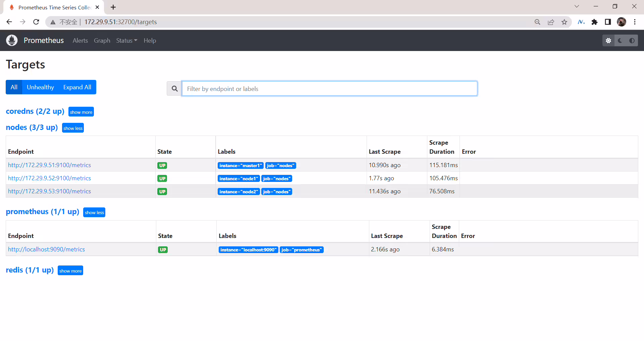Focus the filter by endpoint or labels field

pyautogui.click(x=329, y=89)
